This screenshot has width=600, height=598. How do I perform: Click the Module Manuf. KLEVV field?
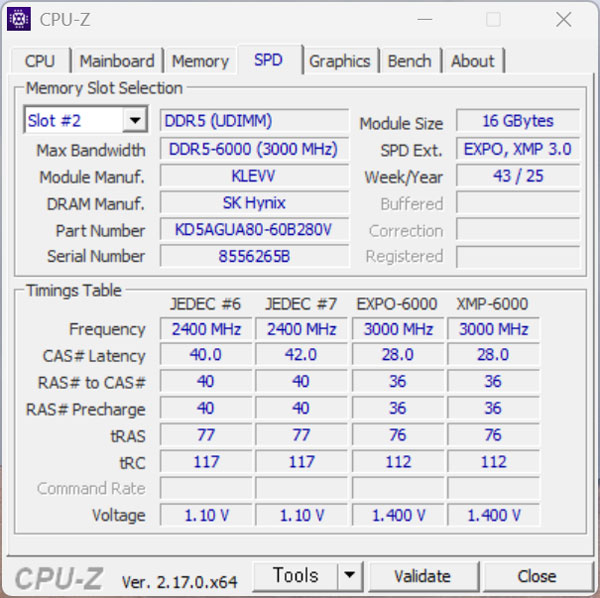click(x=253, y=176)
